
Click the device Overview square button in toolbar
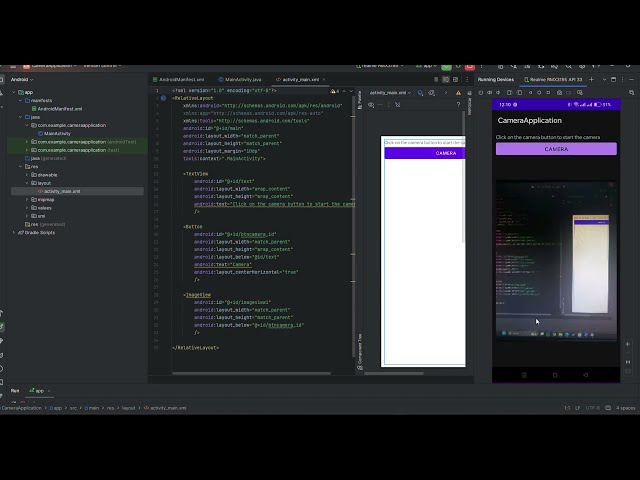click(548, 93)
